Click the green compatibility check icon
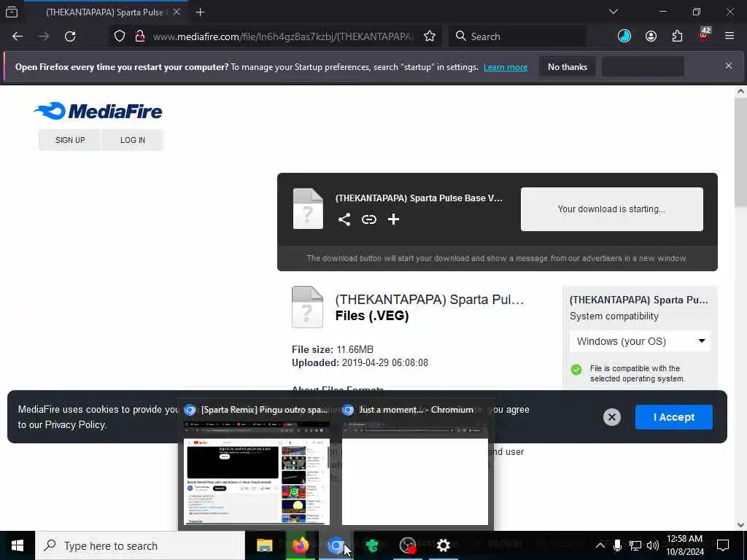Viewport: 747px width, 560px height. click(x=576, y=370)
